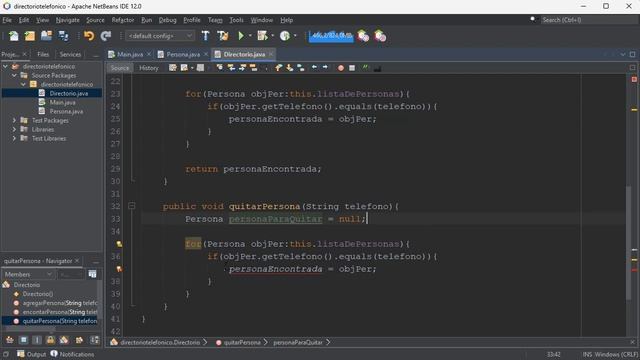Click Find Previous Occurrence editor icon
This screenshot has height=360, width=640.
tap(231, 68)
